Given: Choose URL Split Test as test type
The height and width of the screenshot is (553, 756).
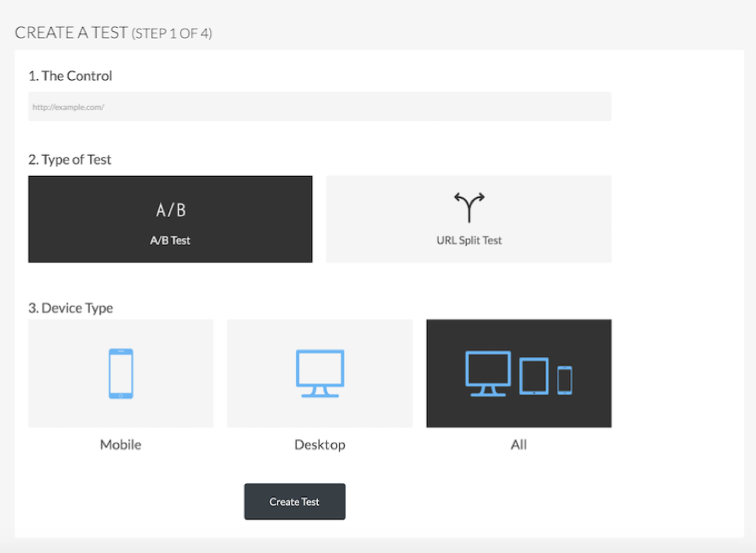Looking at the screenshot, I should coord(468,219).
